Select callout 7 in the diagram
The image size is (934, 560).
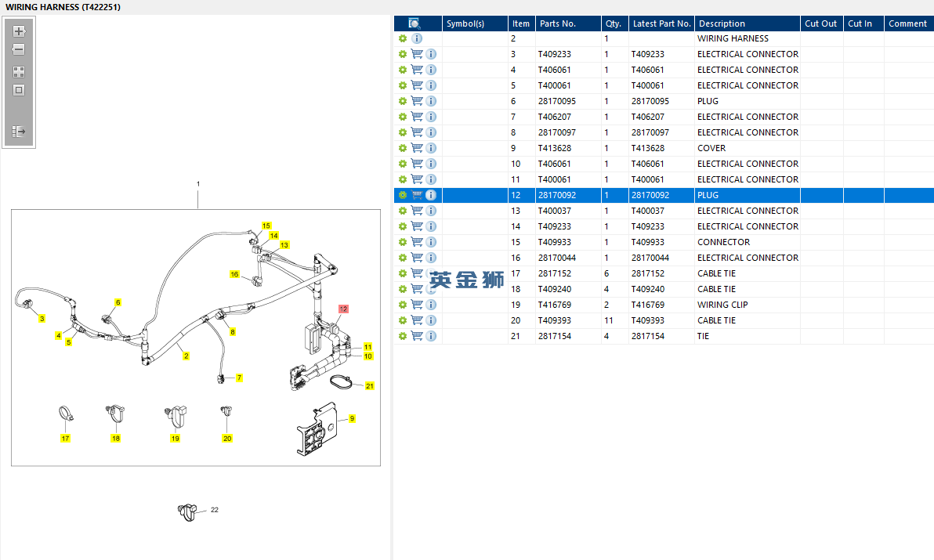(240, 378)
